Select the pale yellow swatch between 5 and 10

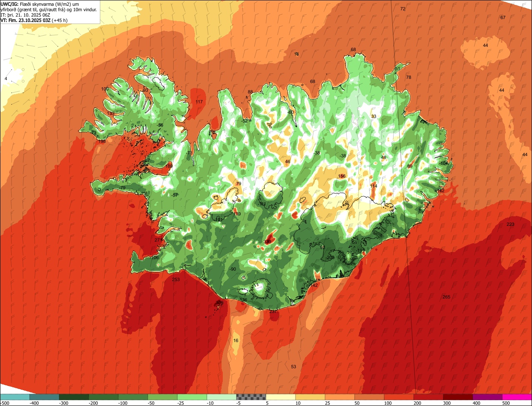pyautogui.click(x=281, y=397)
